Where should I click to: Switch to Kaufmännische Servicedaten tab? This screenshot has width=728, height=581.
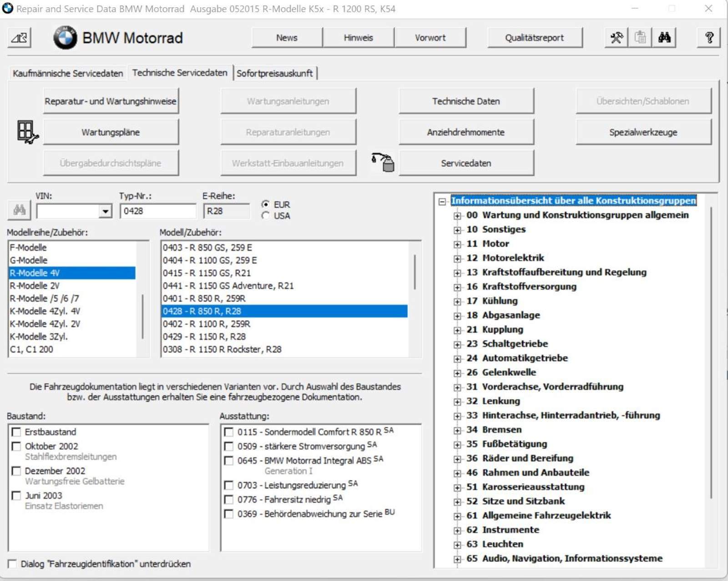point(68,73)
